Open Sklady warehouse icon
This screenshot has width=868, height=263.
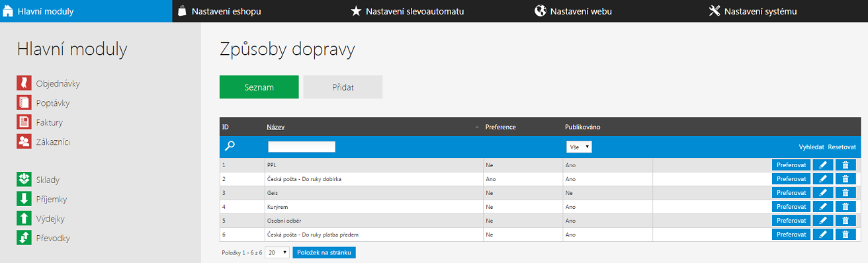click(24, 179)
